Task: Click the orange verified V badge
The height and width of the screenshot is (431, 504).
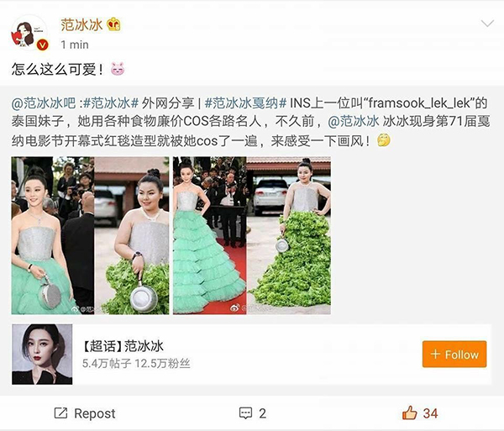Action: (42, 45)
